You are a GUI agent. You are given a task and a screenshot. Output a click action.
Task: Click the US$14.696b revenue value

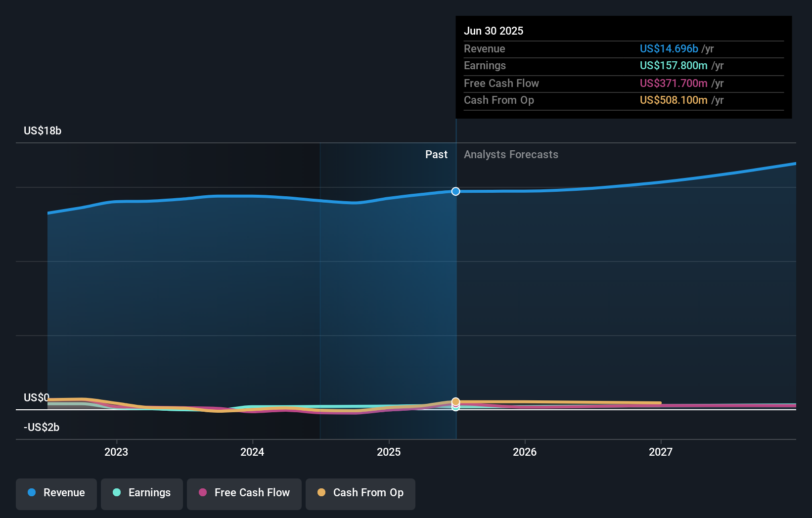669,48
